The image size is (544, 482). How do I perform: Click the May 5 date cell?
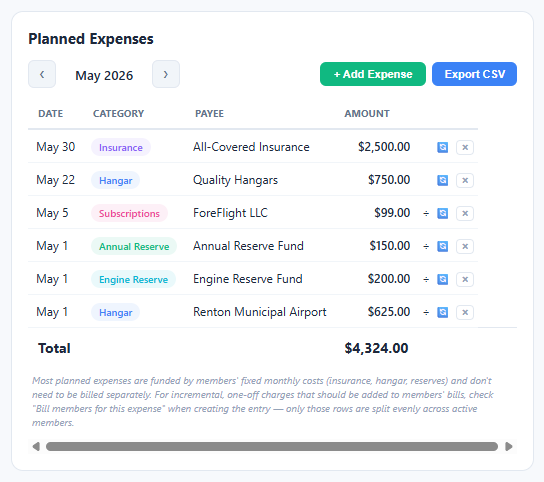(x=52, y=213)
